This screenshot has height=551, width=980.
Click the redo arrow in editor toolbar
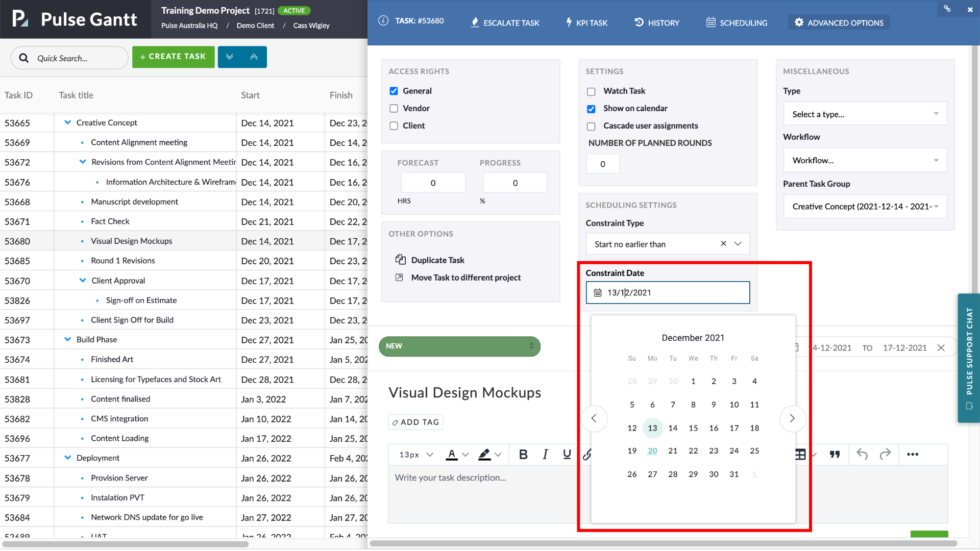click(x=885, y=454)
